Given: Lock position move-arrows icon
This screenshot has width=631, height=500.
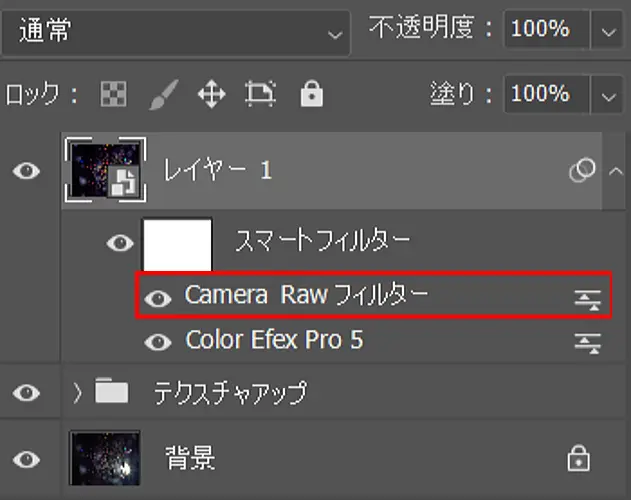Looking at the screenshot, I should pyautogui.click(x=212, y=94).
